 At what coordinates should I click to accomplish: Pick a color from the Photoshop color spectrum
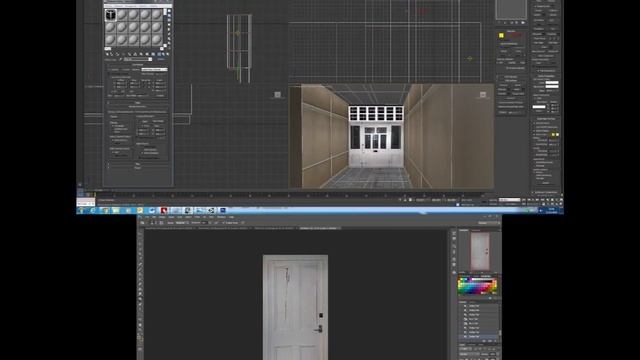477,286
